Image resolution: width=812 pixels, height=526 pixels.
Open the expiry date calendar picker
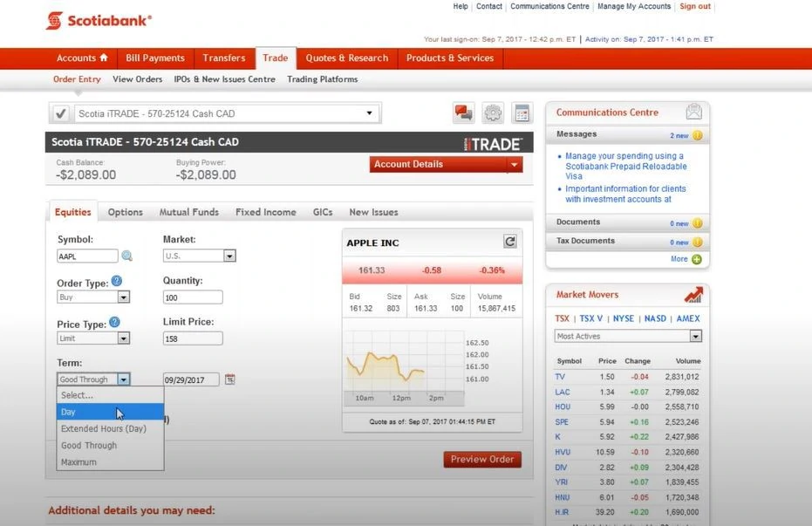230,379
